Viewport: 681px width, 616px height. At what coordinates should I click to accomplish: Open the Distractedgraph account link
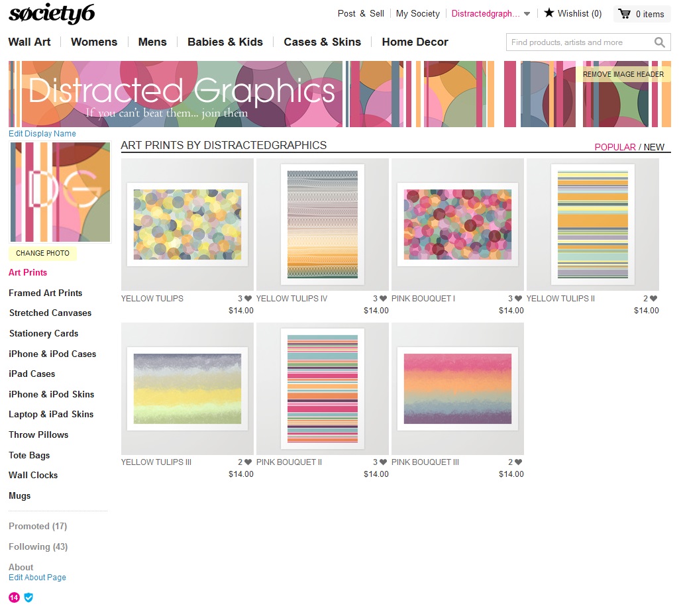pos(486,14)
